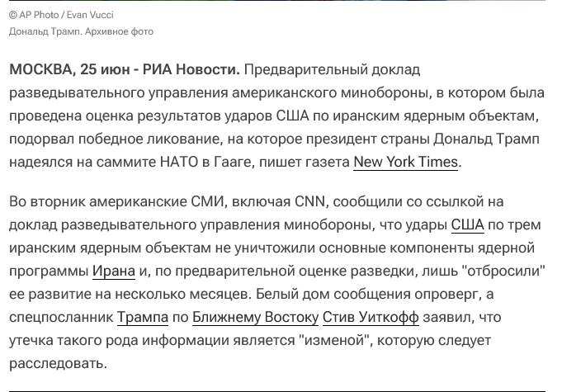Select the word CNN in second paragraph
Viewport: 562px width, 392px height.
tap(309, 201)
